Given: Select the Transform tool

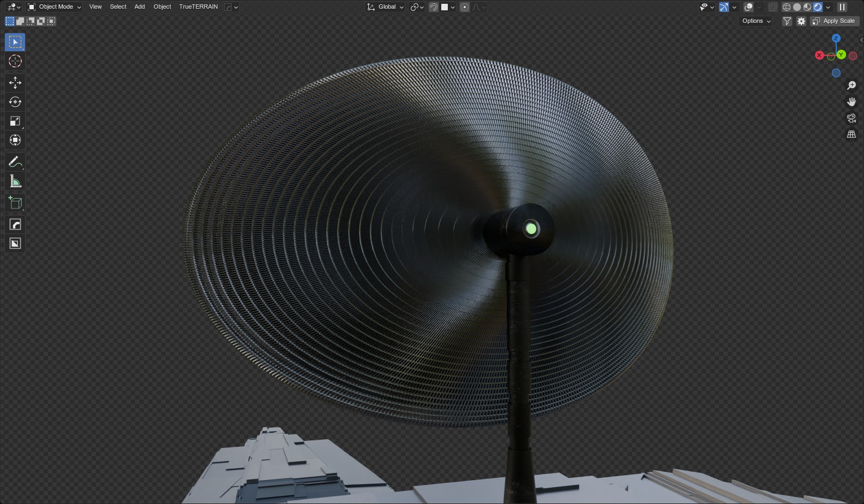Looking at the screenshot, I should pyautogui.click(x=15, y=140).
